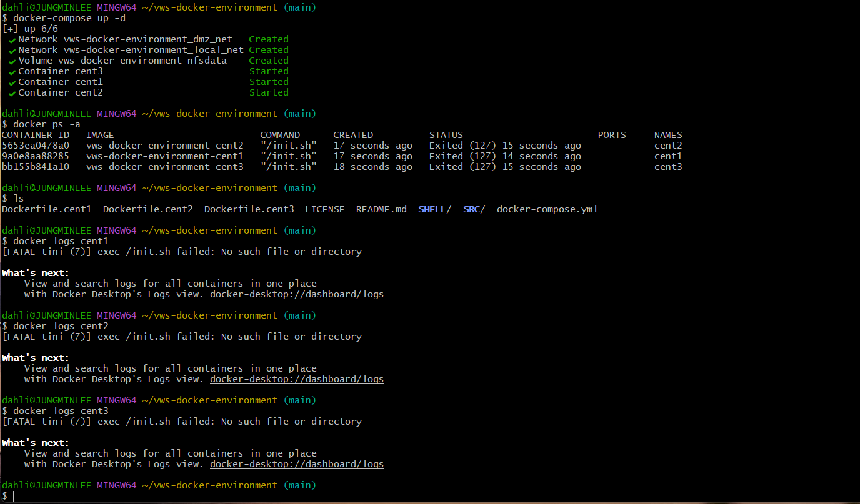Image resolution: width=860 pixels, height=504 pixels.
Task: Click name 'cent2' in the NAMES column
Action: (668, 146)
